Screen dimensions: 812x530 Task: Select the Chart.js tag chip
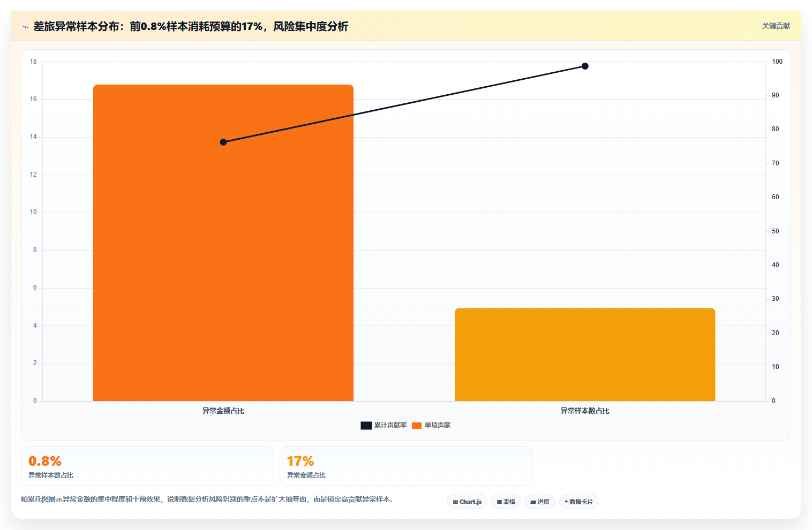pyautogui.click(x=467, y=502)
